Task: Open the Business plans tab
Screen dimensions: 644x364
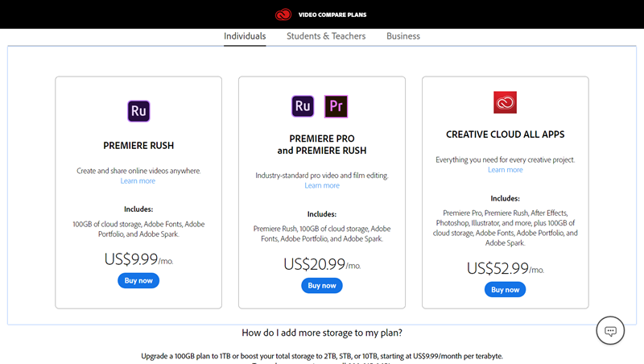Action: (x=403, y=36)
